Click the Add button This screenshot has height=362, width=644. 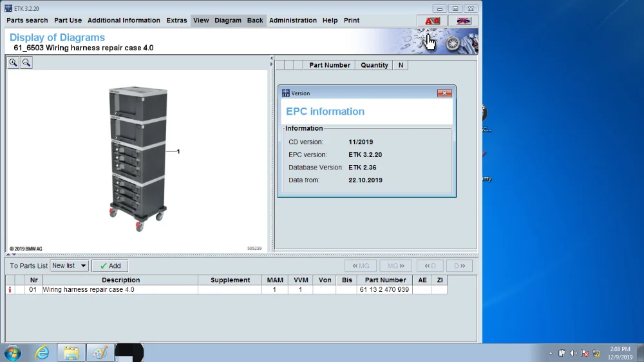(x=110, y=266)
